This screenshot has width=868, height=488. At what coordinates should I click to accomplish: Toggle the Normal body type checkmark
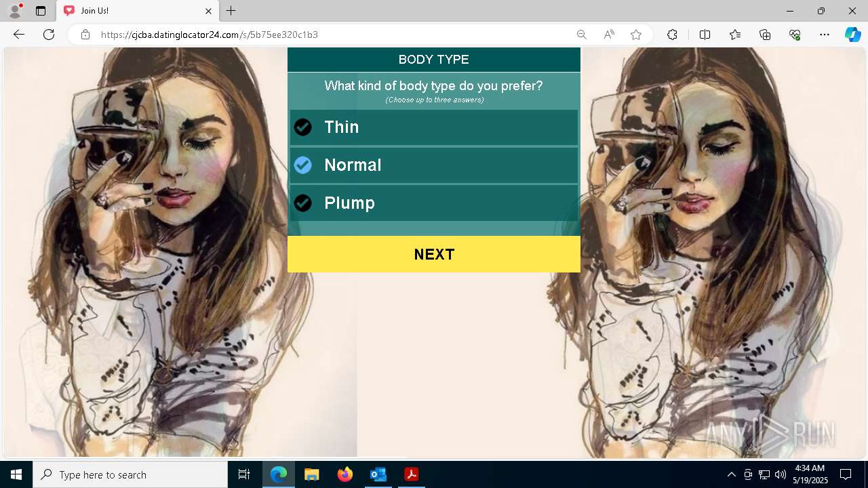[303, 165]
